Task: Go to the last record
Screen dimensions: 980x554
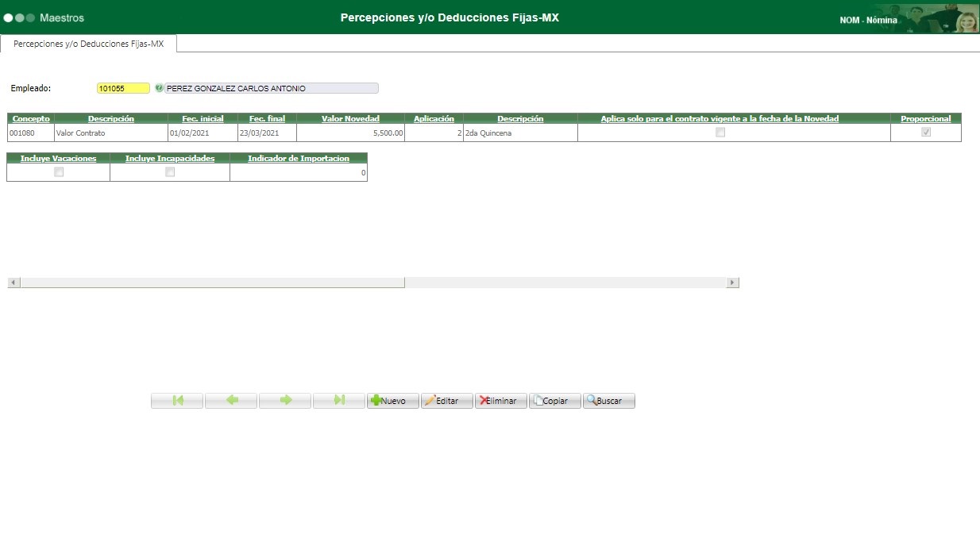Action: pyautogui.click(x=339, y=401)
